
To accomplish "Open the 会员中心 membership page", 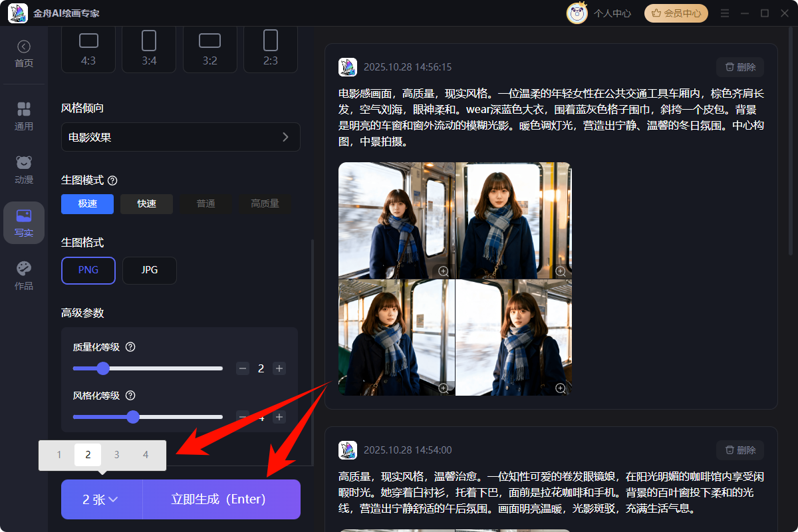I will 676,13.
